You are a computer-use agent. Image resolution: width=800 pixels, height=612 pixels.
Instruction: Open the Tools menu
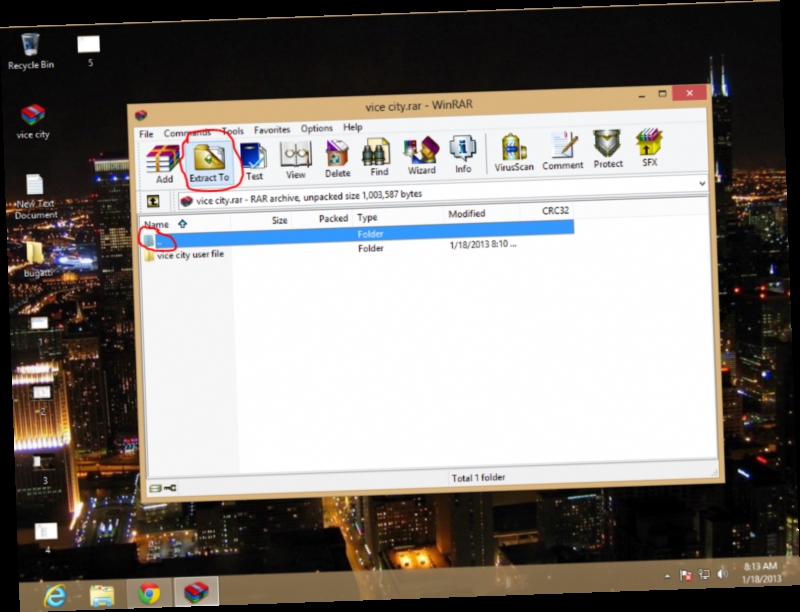click(233, 131)
